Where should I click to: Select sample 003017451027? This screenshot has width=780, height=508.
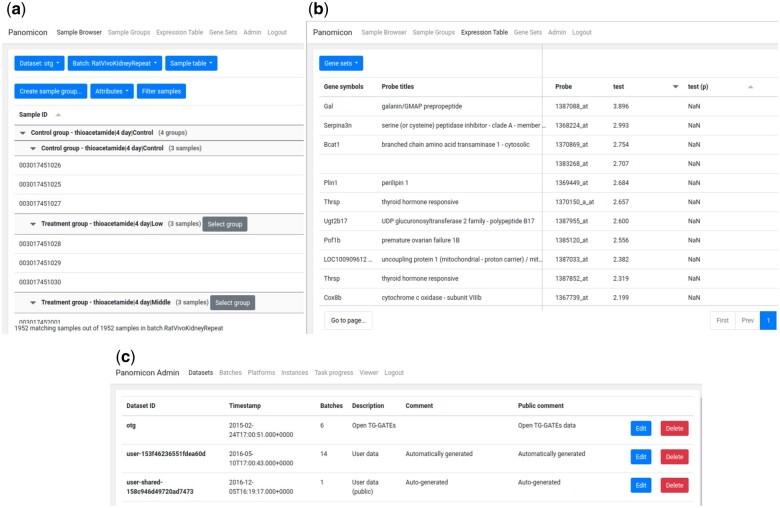click(40, 203)
